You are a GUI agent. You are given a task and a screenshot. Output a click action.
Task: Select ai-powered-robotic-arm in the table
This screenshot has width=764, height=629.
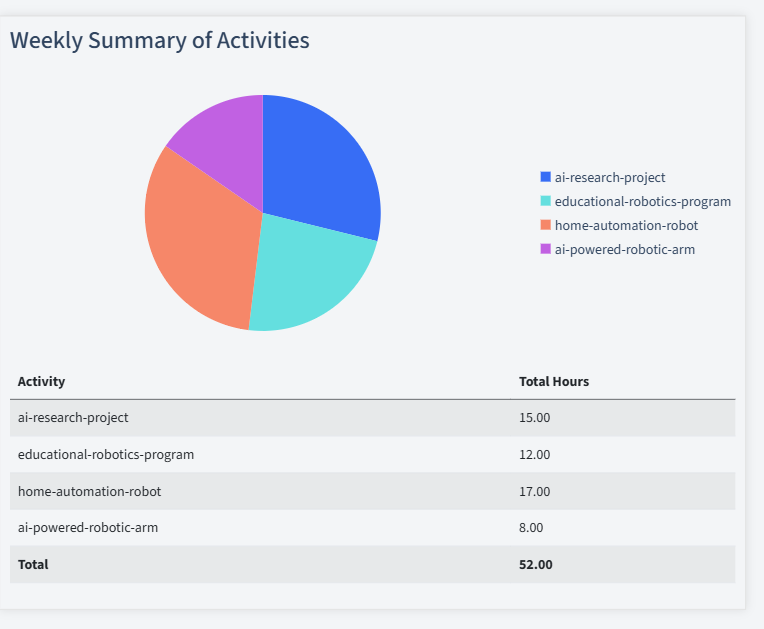tap(88, 528)
